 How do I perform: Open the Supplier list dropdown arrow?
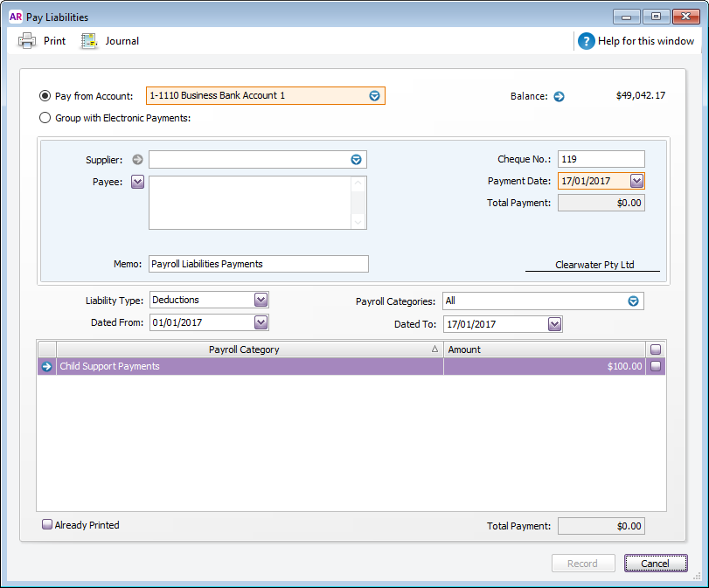357,160
